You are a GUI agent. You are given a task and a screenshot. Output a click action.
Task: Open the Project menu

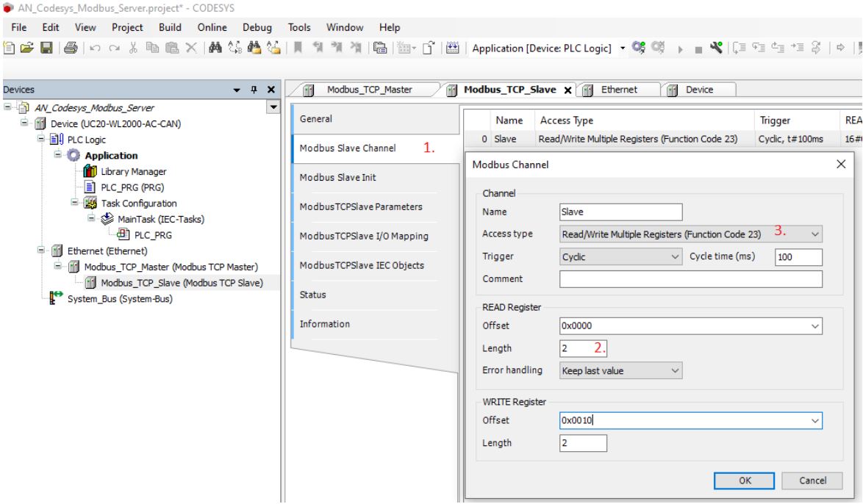pos(127,27)
